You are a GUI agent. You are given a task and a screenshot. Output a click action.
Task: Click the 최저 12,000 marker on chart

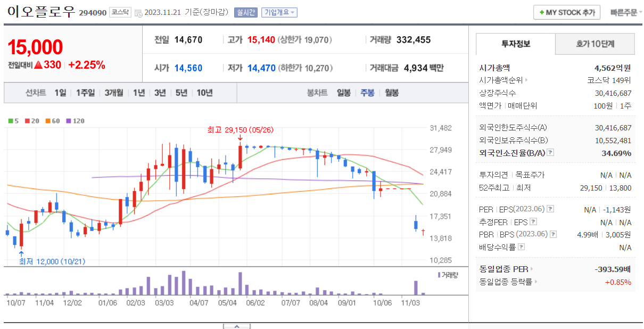click(x=52, y=261)
